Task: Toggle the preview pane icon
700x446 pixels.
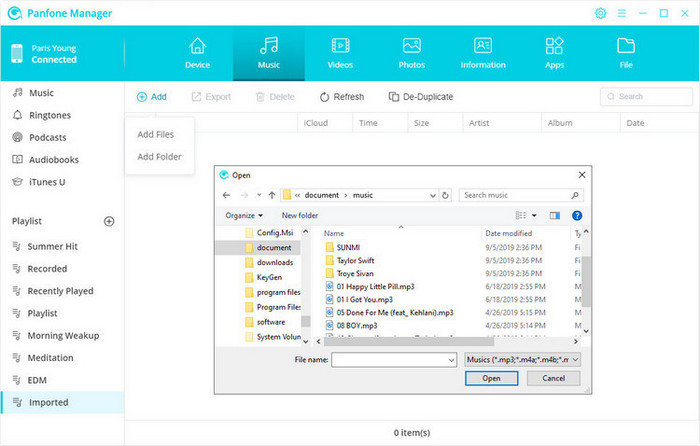Action: point(554,216)
